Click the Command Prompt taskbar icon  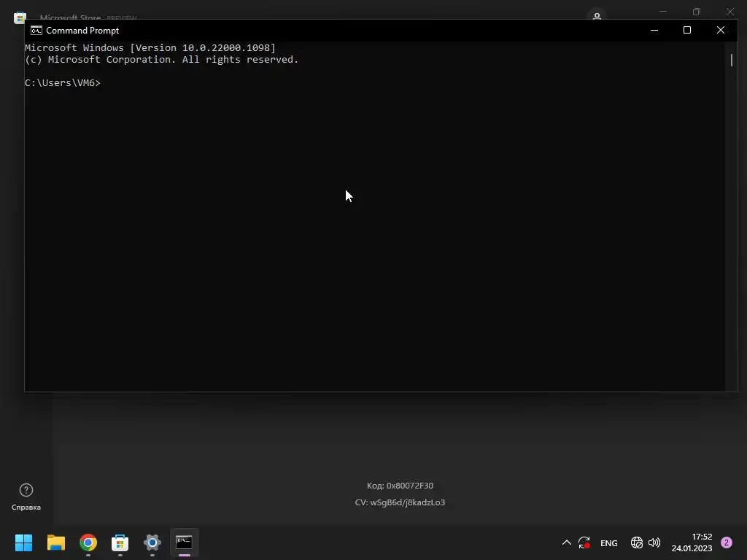click(x=185, y=542)
